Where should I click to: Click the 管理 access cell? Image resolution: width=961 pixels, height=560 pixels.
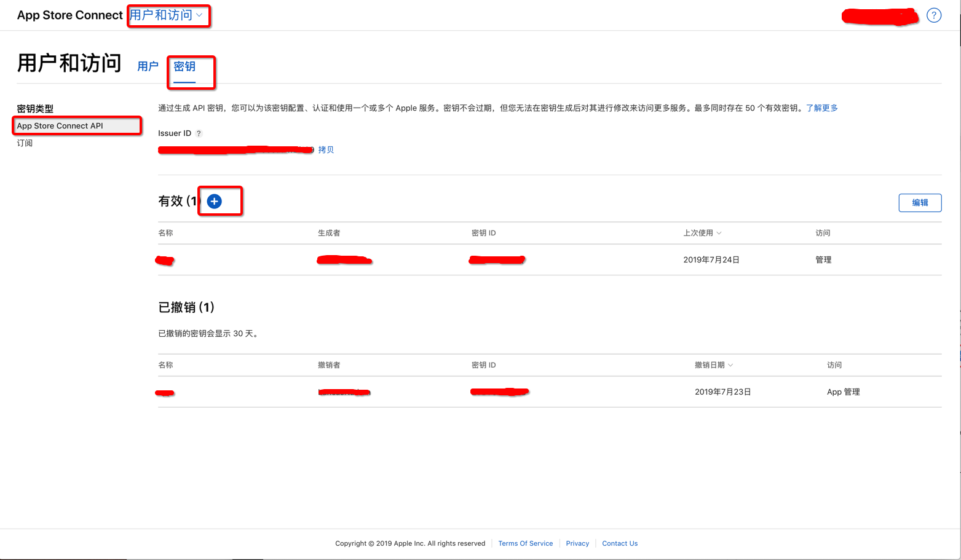click(823, 260)
